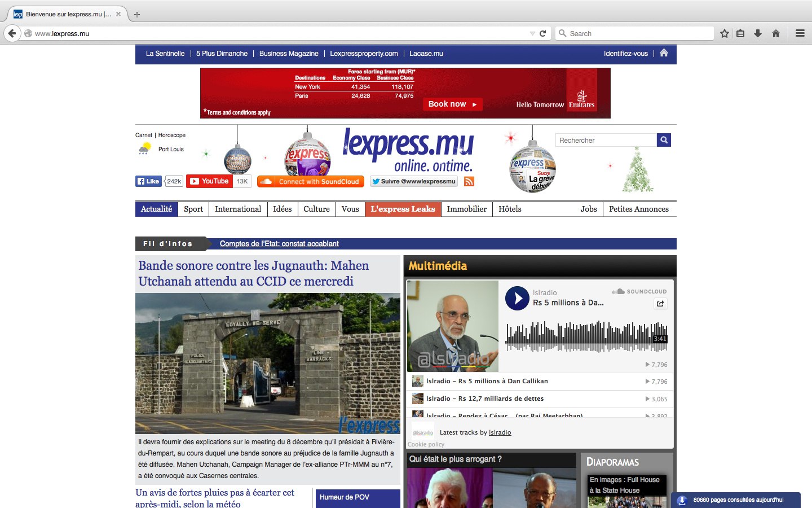The image size is (812, 508).
Task: Click the Islradio track artwork image
Action: 453,326
